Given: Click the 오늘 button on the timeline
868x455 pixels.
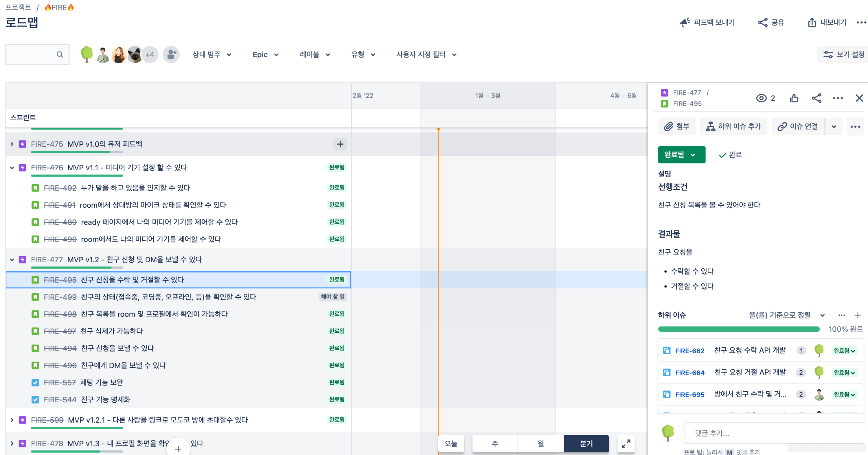Looking at the screenshot, I should pyautogui.click(x=451, y=443).
